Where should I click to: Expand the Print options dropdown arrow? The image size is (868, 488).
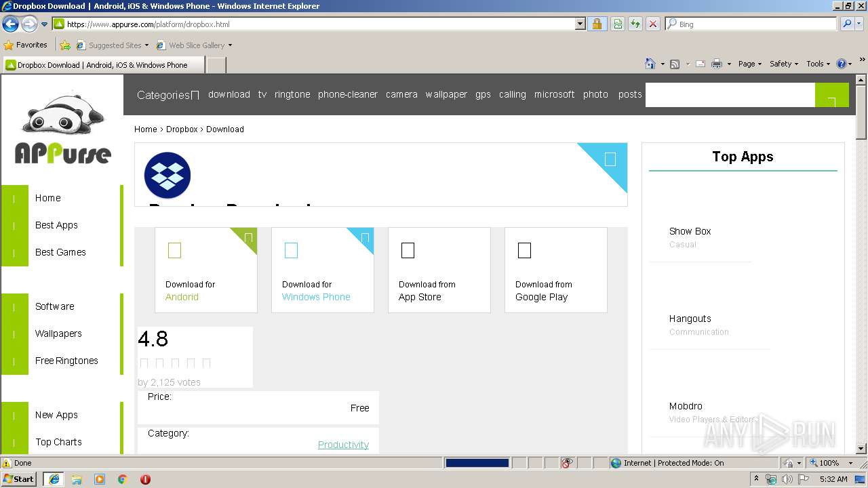(x=729, y=64)
